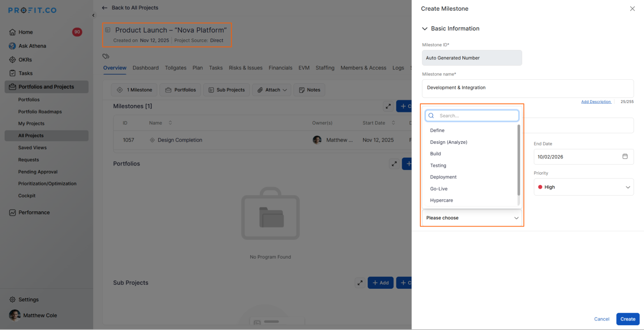This screenshot has height=330, width=644.
Task: Close the Create Milestone panel
Action: [632, 9]
